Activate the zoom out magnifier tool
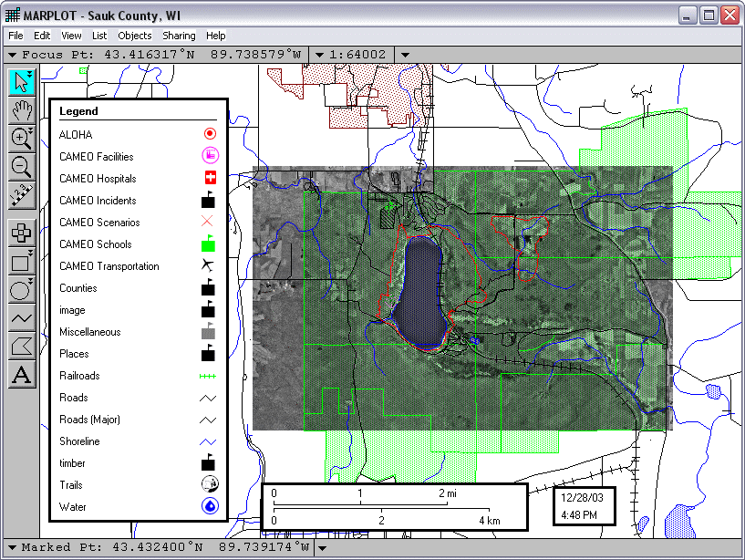 coord(22,167)
